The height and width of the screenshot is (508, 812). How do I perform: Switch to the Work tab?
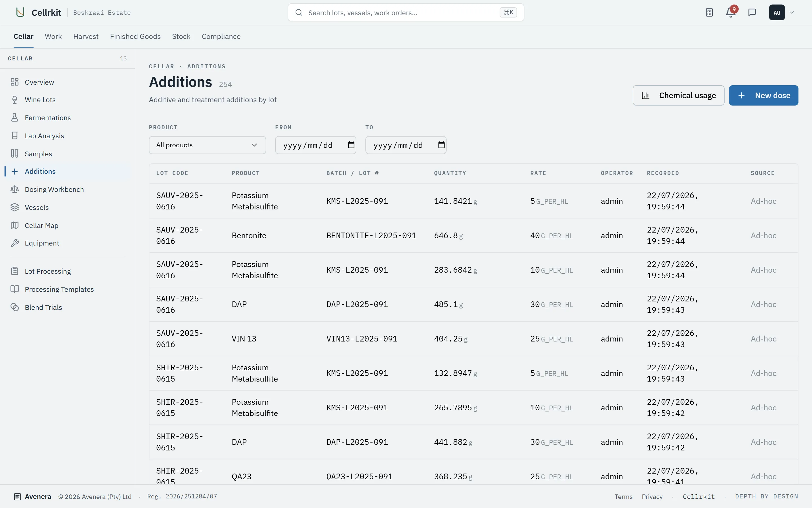point(53,36)
